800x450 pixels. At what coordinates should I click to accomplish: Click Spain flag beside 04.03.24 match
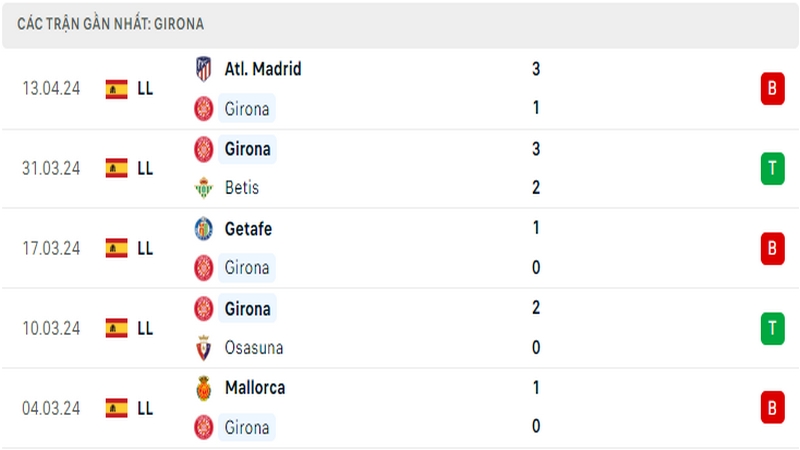[116, 408]
